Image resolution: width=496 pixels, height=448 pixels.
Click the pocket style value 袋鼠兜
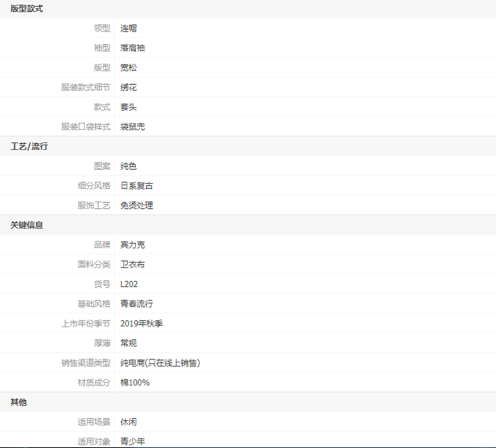pyautogui.click(x=132, y=127)
